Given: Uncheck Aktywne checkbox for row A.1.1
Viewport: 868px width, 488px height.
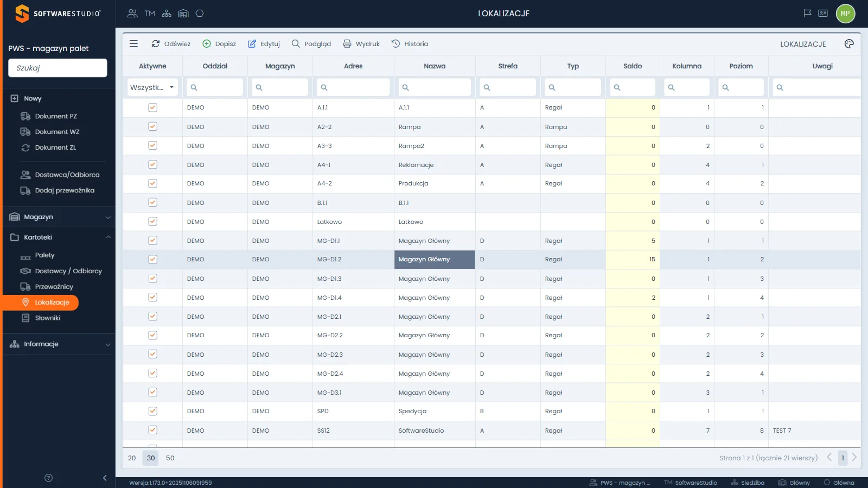Looking at the screenshot, I should 153,107.
